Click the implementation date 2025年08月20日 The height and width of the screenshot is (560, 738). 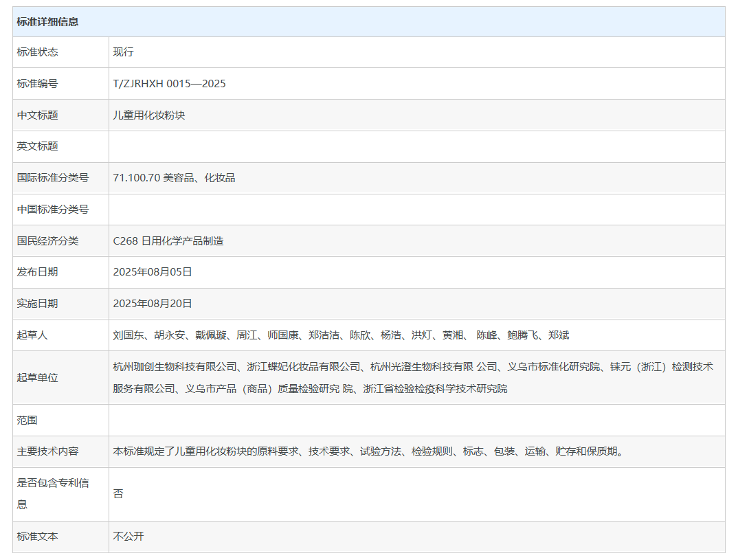click(x=153, y=304)
